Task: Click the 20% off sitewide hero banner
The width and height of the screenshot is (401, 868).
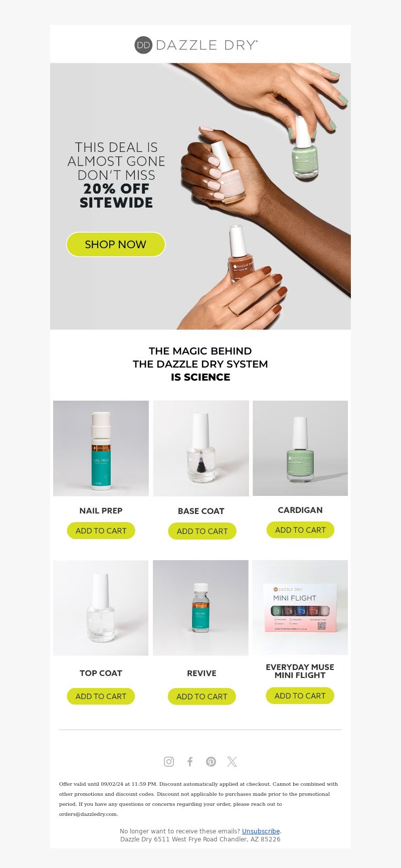Action: [200, 196]
